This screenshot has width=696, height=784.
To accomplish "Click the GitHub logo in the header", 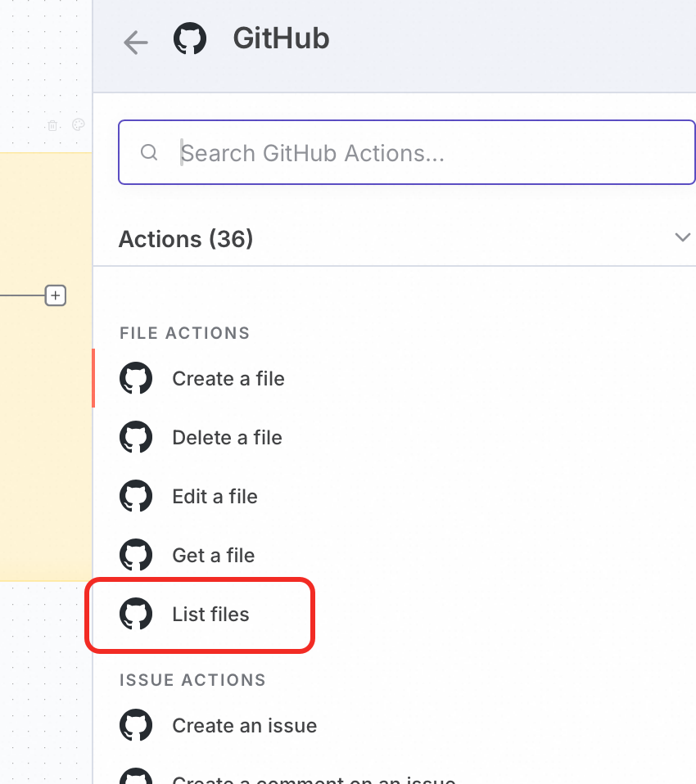I will pos(190,39).
